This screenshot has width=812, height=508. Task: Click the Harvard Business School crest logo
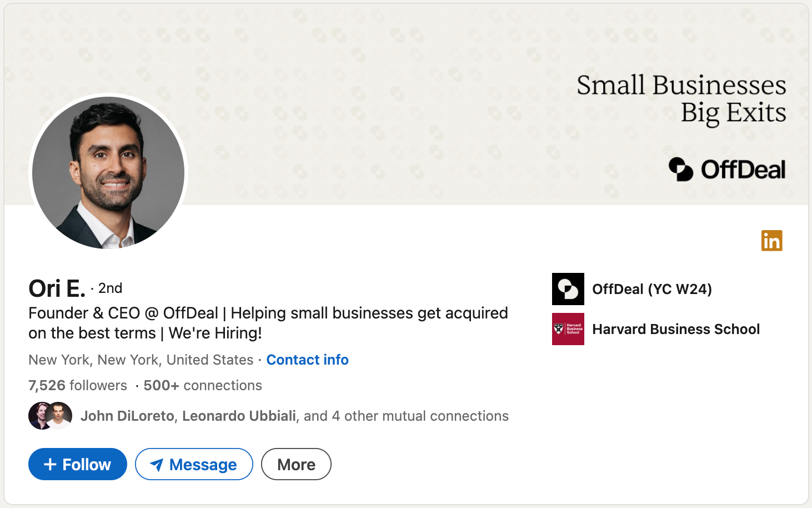pos(567,329)
